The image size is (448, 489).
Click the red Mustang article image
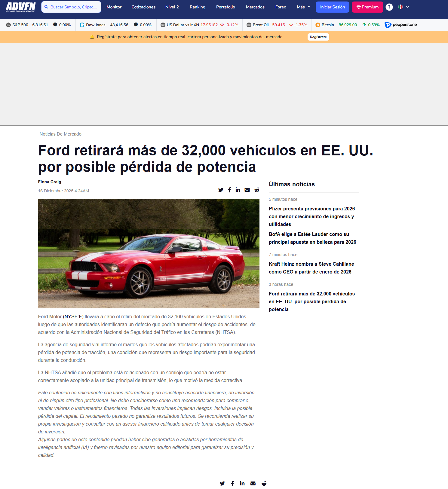pos(149,254)
